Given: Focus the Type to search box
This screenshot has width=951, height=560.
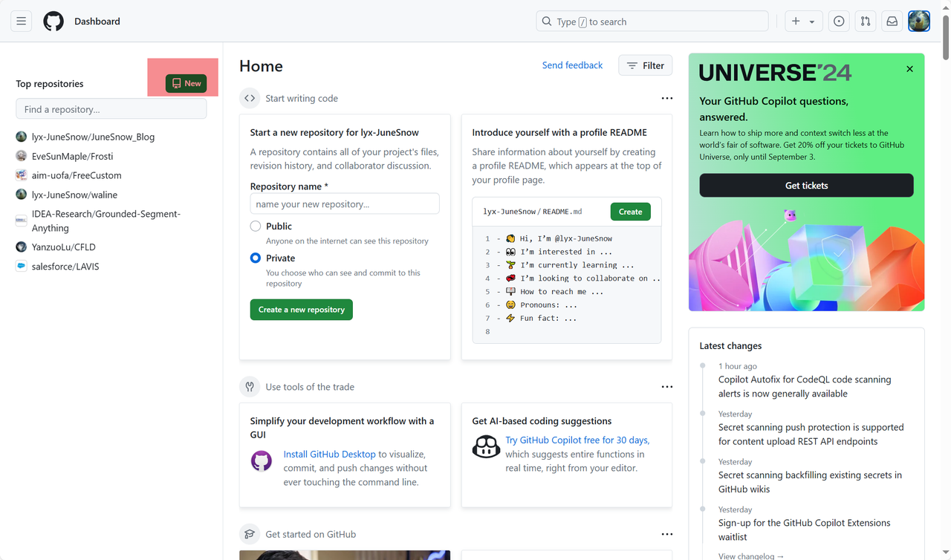Looking at the screenshot, I should tap(652, 22).
